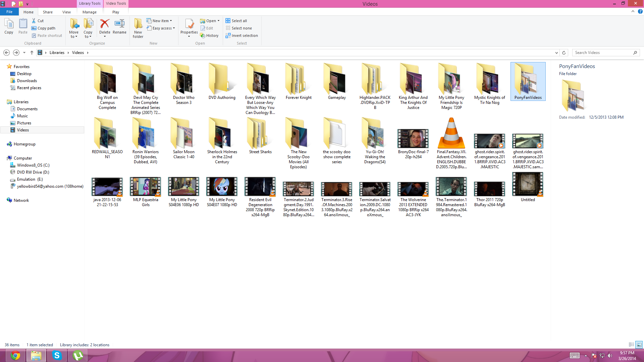This screenshot has width=644, height=362.
Task: Open the Easy access dropdown
Action: pyautogui.click(x=161, y=28)
